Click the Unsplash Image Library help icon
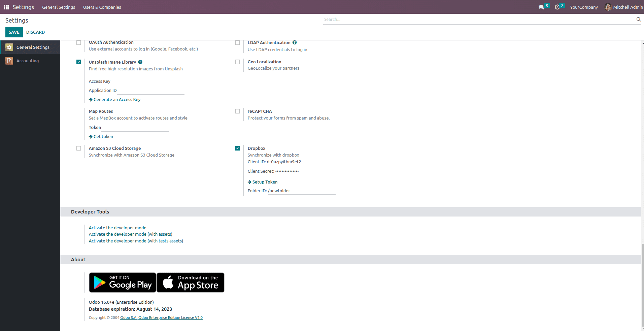Viewport: 644px width, 331px height. [140, 62]
